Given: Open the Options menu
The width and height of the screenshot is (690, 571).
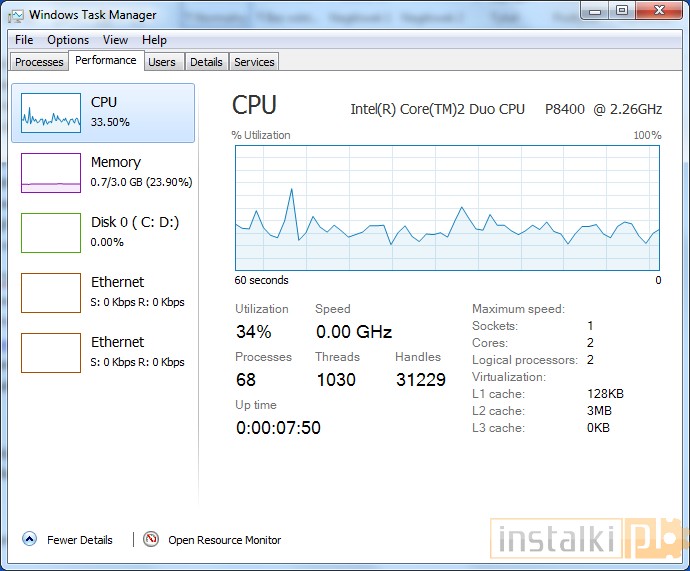Looking at the screenshot, I should 68,40.
